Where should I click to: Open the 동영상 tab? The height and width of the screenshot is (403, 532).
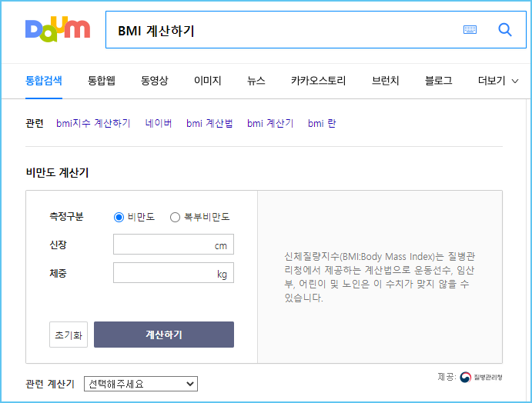pos(155,81)
